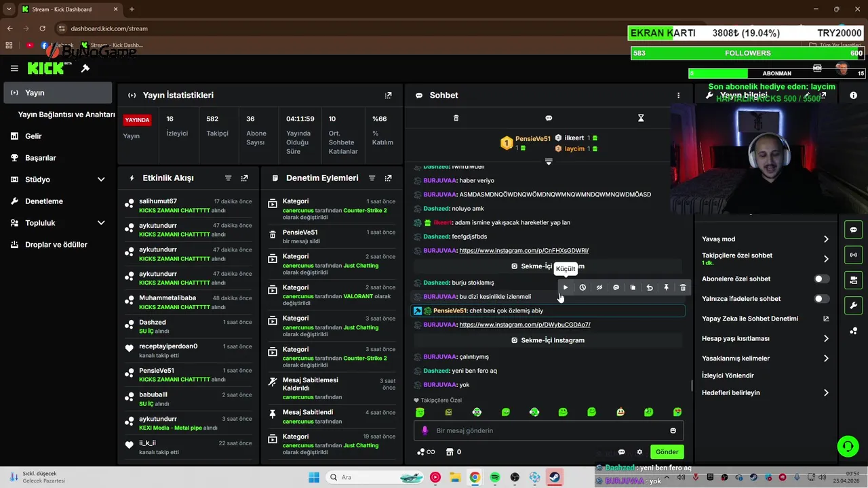Pin the message with the pin icon
This screenshot has width=868, height=488.
(666, 287)
